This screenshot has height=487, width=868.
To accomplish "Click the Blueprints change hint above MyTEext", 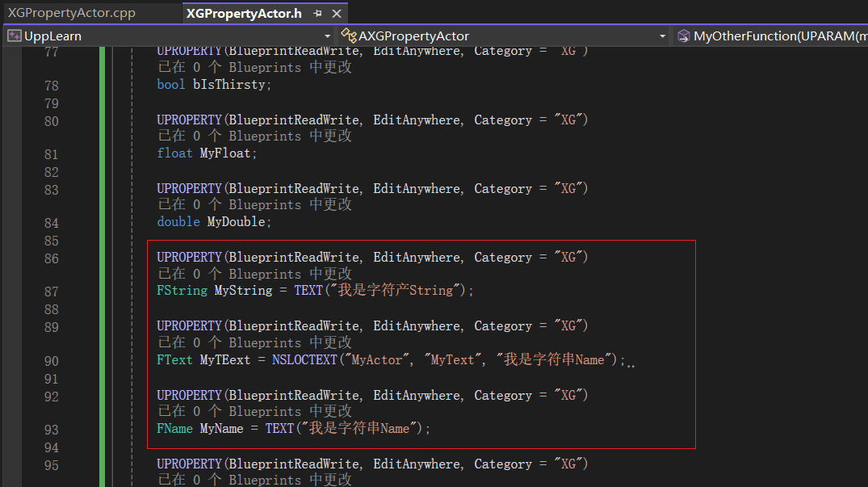I will (254, 342).
